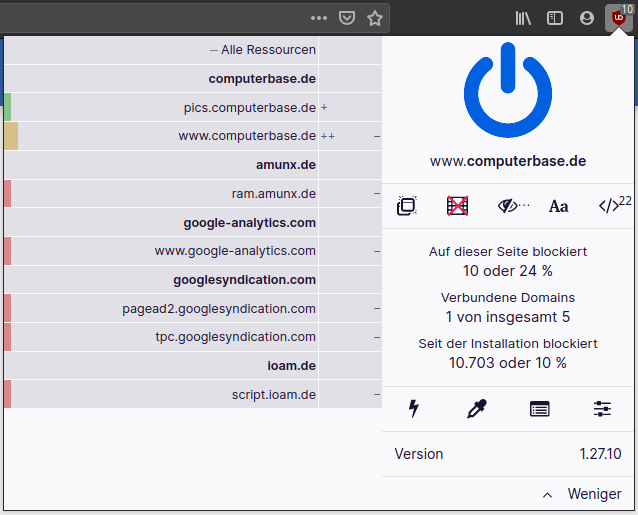Click the Weniger chevron arrow
Image resolution: width=638 pixels, height=515 pixels.
pos(548,495)
